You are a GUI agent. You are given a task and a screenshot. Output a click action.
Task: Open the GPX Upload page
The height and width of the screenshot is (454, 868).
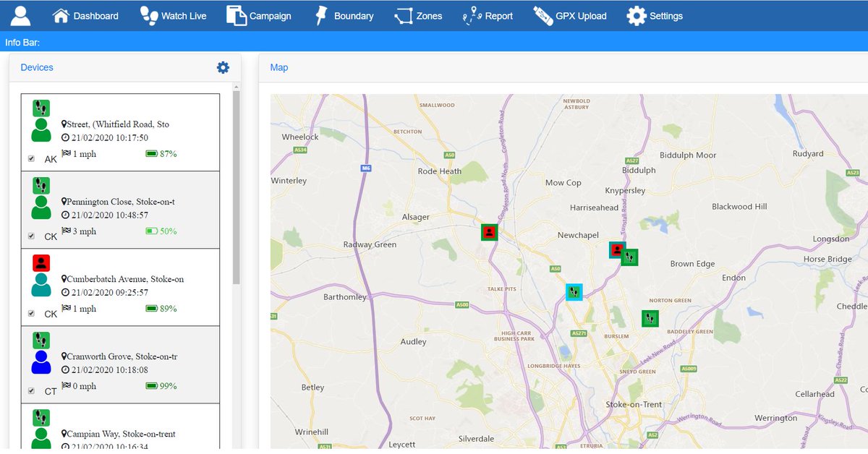570,15
